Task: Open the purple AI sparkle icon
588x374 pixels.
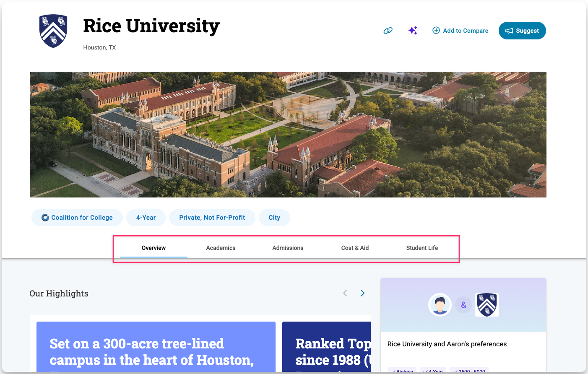Action: tap(413, 30)
